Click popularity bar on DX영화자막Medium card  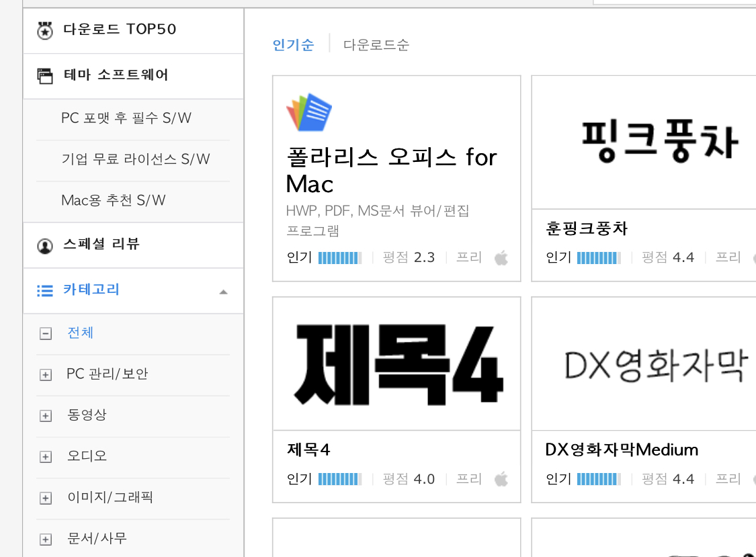[x=599, y=479]
